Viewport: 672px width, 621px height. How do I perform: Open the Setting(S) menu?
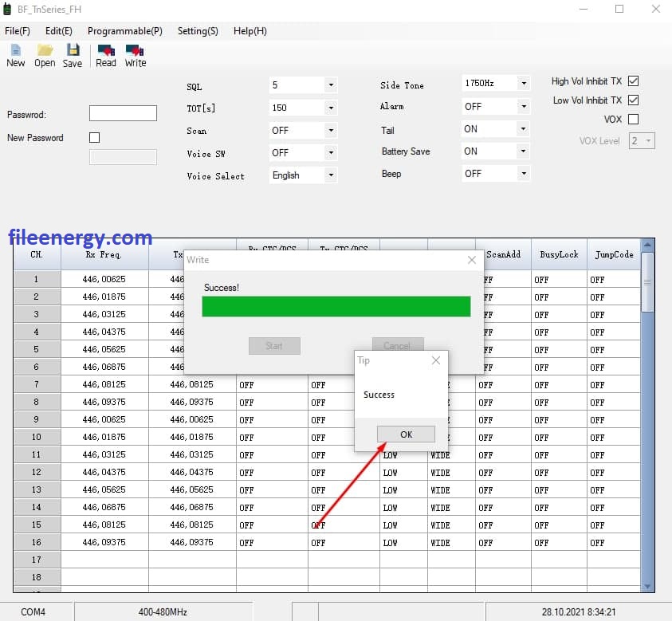pos(198,31)
